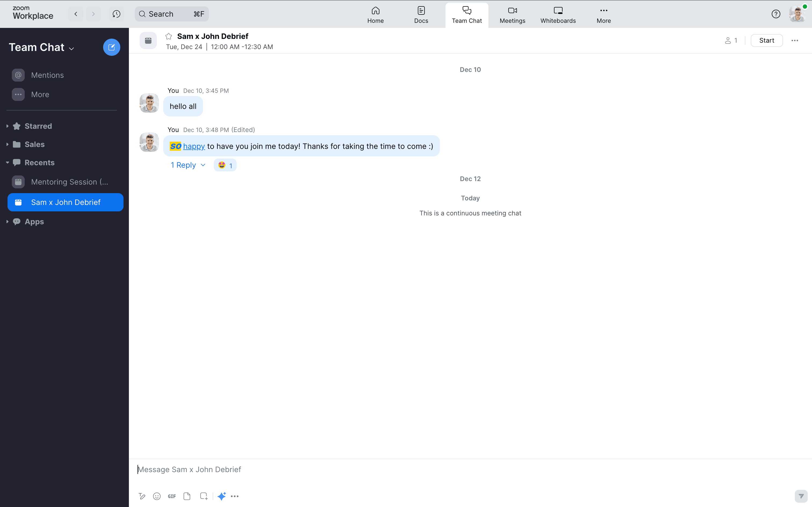The height and width of the screenshot is (507, 812).
Task: Open the Team Chat header dropdown
Action: coord(71,49)
